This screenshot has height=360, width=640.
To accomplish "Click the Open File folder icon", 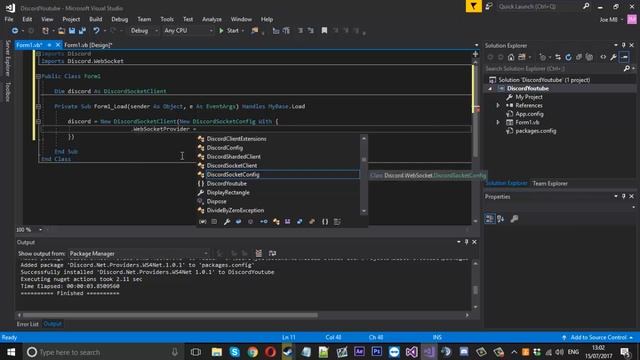I will [61, 31].
